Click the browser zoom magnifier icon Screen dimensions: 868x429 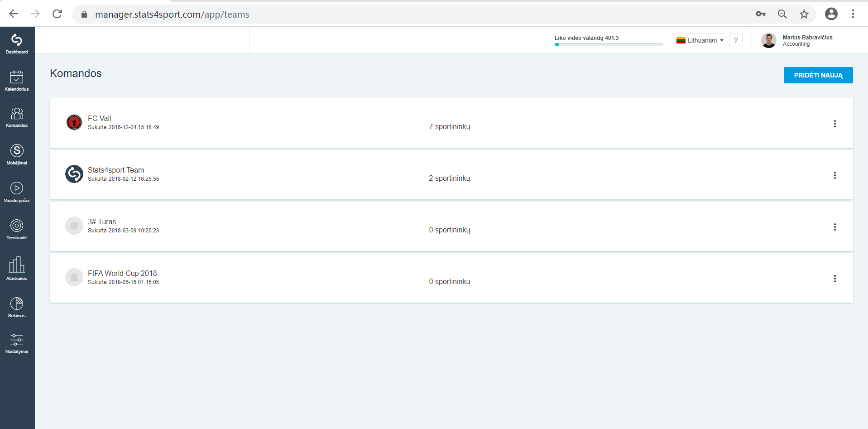[x=782, y=14]
